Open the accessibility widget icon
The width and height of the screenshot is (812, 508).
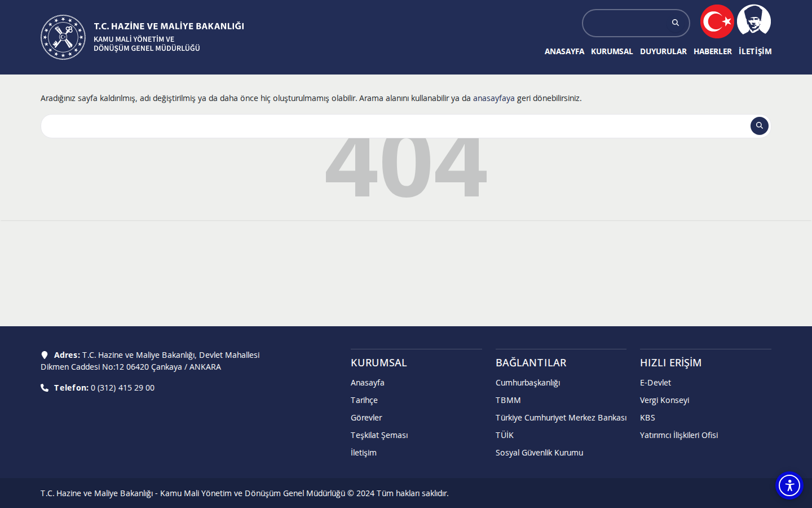pos(789,485)
